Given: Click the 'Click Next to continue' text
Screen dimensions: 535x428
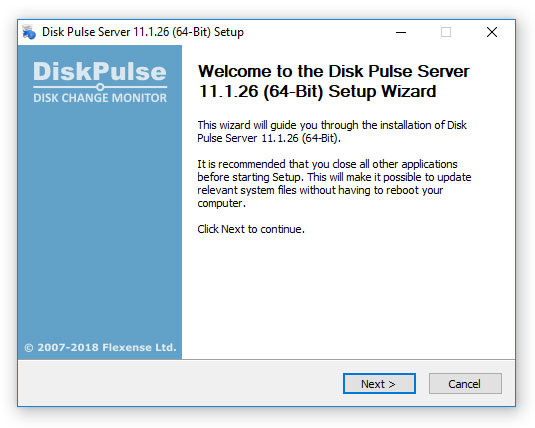Looking at the screenshot, I should click(251, 229).
